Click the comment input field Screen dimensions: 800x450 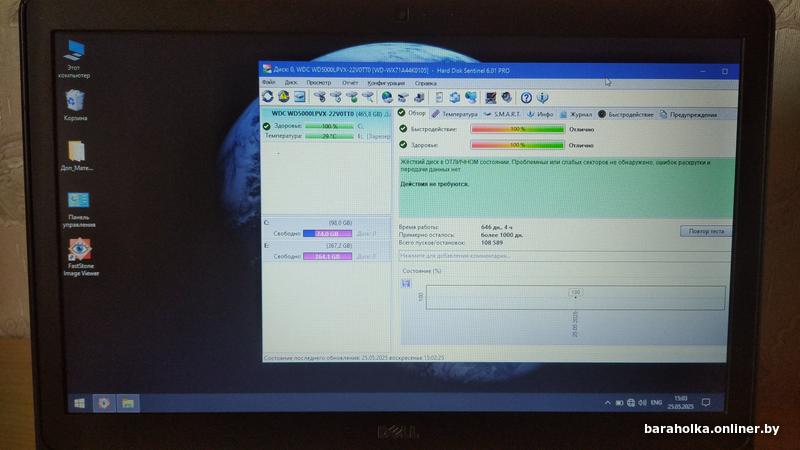564,256
